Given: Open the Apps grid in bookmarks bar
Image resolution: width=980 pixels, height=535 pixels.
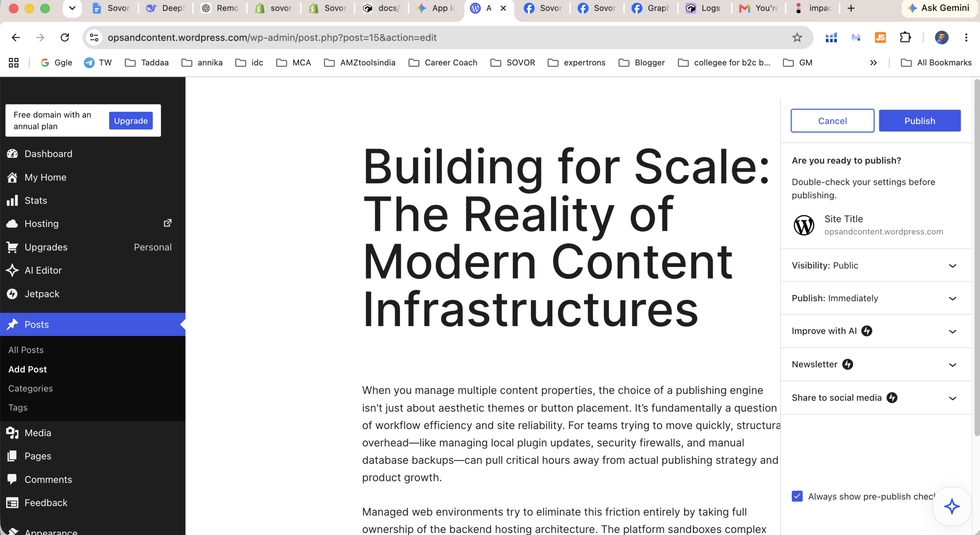Looking at the screenshot, I should click(x=14, y=63).
